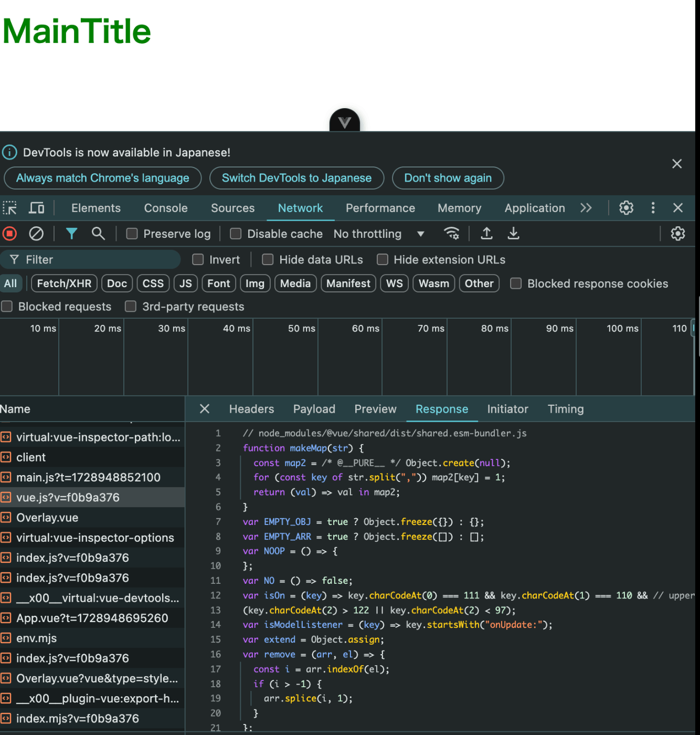Click the Vue DevTools toggle badge
Viewport: 700px width, 735px height.
click(345, 121)
